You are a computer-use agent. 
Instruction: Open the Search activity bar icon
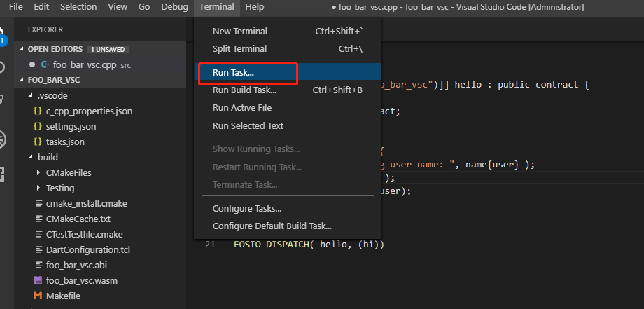click(2, 67)
